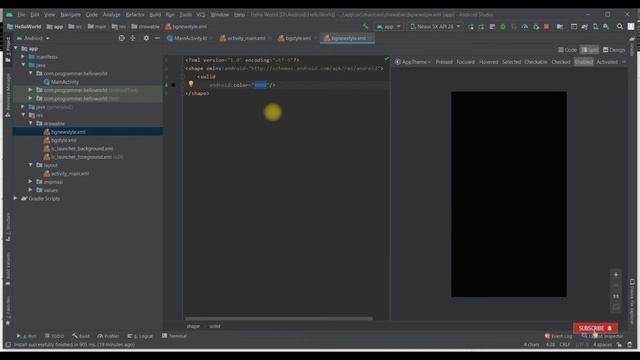Toggle the Enabled state
Screen dimensions: 640x360
[584, 62]
